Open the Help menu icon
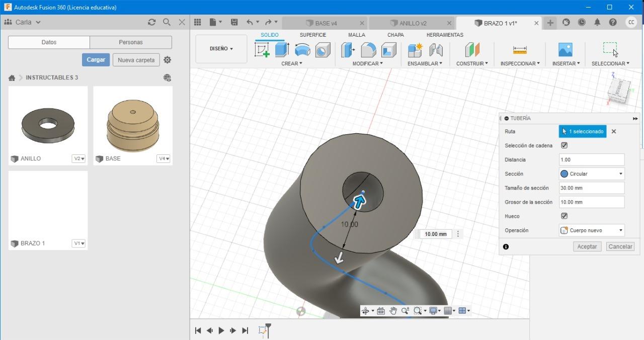Viewport: 644px width, 340px height. pyautogui.click(x=613, y=22)
